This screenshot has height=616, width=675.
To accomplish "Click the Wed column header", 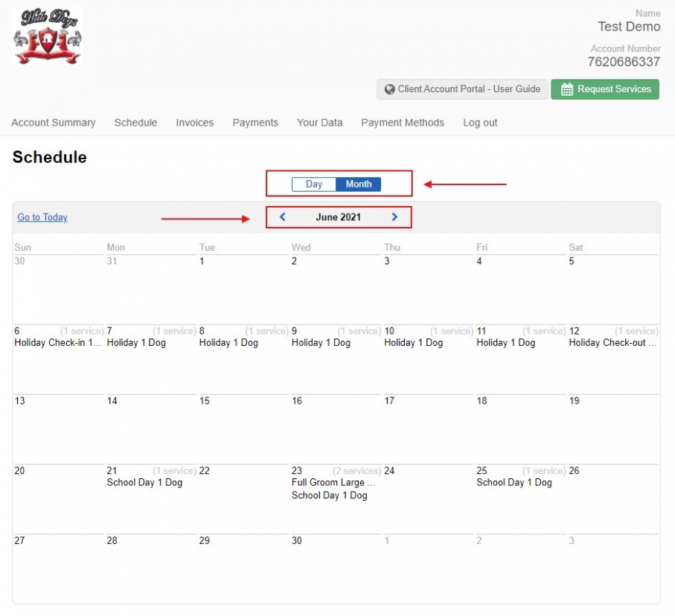I will coord(301,248).
